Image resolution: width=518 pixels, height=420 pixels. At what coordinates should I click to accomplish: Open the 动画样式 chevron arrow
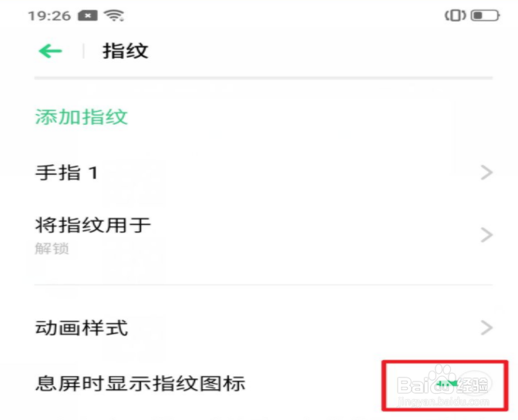pyautogui.click(x=486, y=328)
